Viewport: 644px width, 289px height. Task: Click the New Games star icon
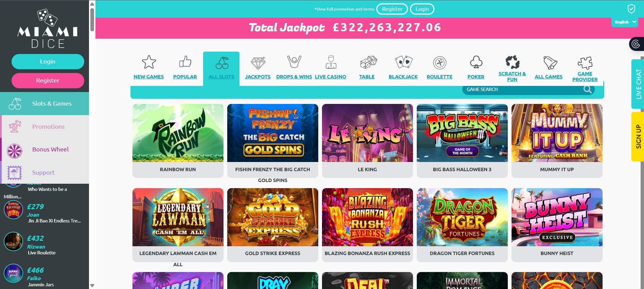pyautogui.click(x=149, y=62)
